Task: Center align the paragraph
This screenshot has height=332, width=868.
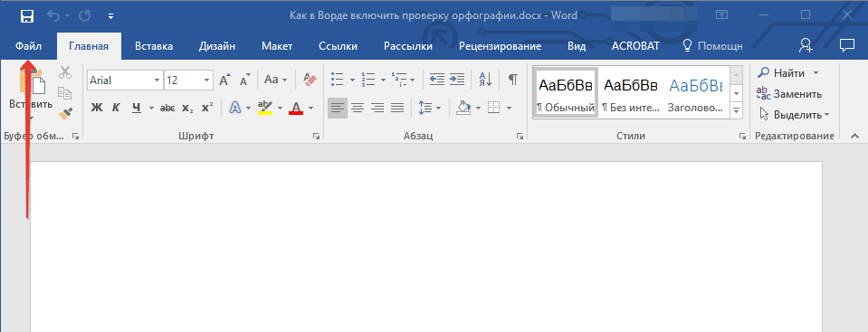Action: click(357, 108)
